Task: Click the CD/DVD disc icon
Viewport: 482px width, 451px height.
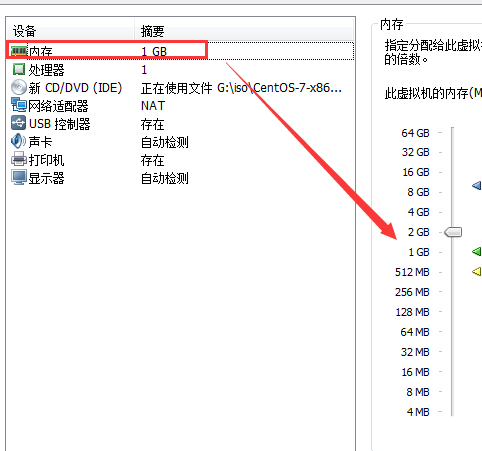Action: (19, 88)
